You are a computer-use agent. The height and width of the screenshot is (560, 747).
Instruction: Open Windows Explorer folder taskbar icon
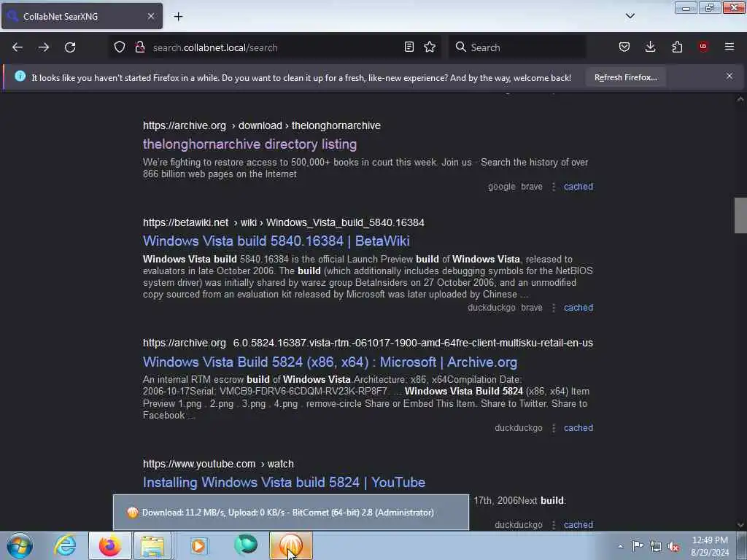click(x=152, y=545)
